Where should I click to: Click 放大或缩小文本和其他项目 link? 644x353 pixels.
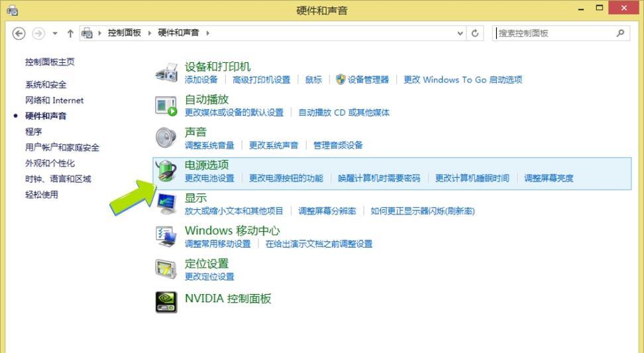[x=234, y=211]
